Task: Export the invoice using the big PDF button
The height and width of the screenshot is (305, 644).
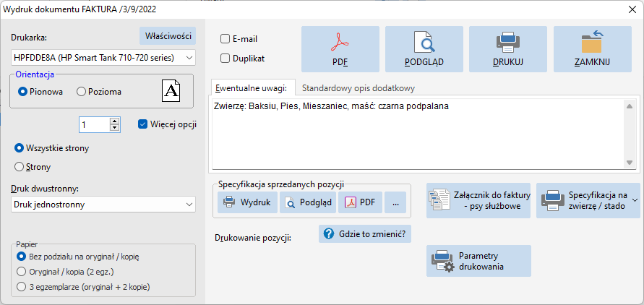Action: tap(340, 49)
